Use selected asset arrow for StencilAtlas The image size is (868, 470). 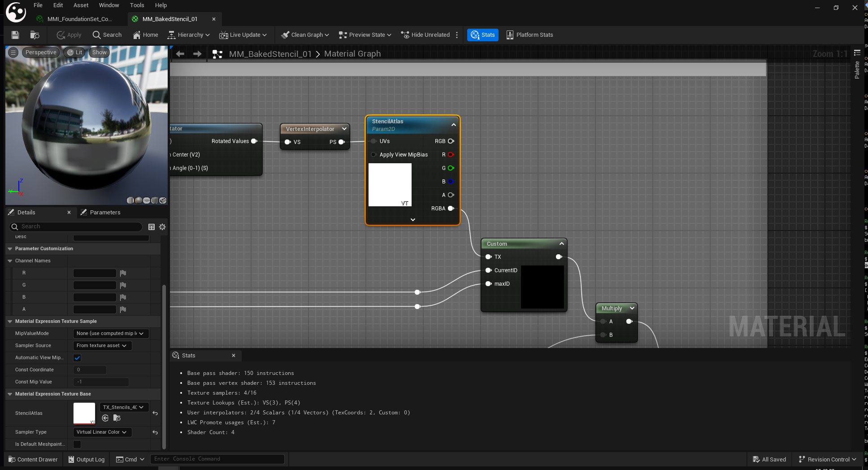[x=105, y=418]
